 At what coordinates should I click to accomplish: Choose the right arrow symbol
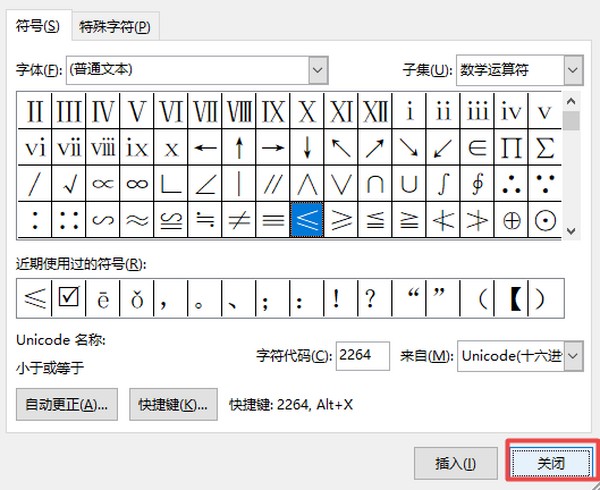(273, 147)
